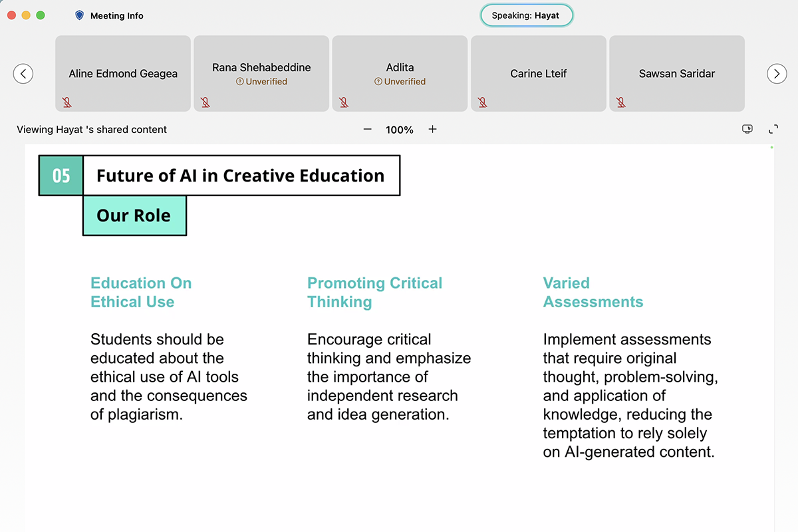Zoom out shared content with minus
798x532 pixels.
[368, 129]
